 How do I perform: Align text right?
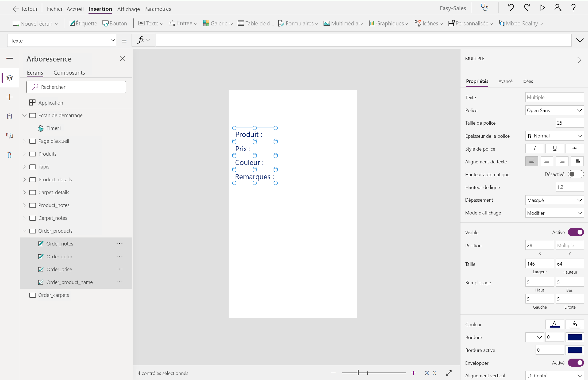pyautogui.click(x=562, y=161)
